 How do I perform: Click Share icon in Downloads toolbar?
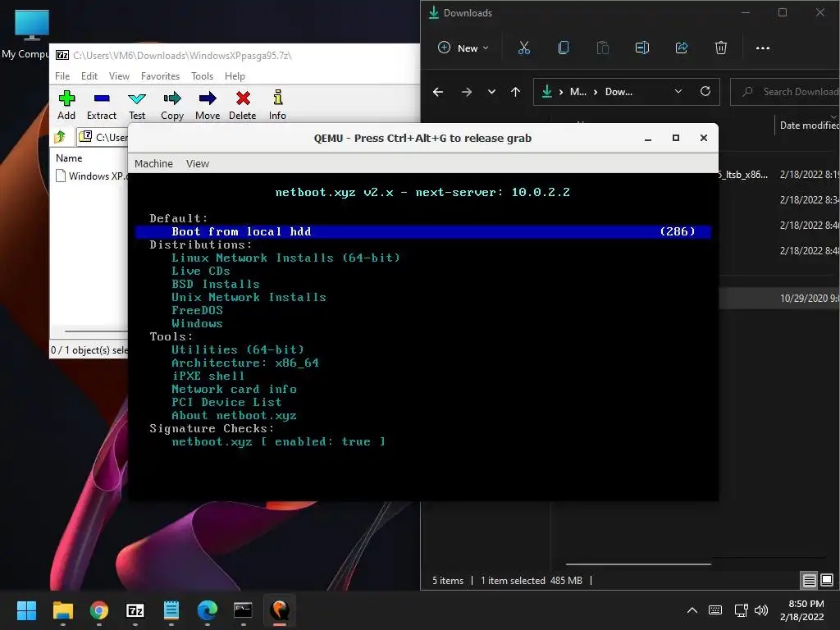[x=682, y=48]
